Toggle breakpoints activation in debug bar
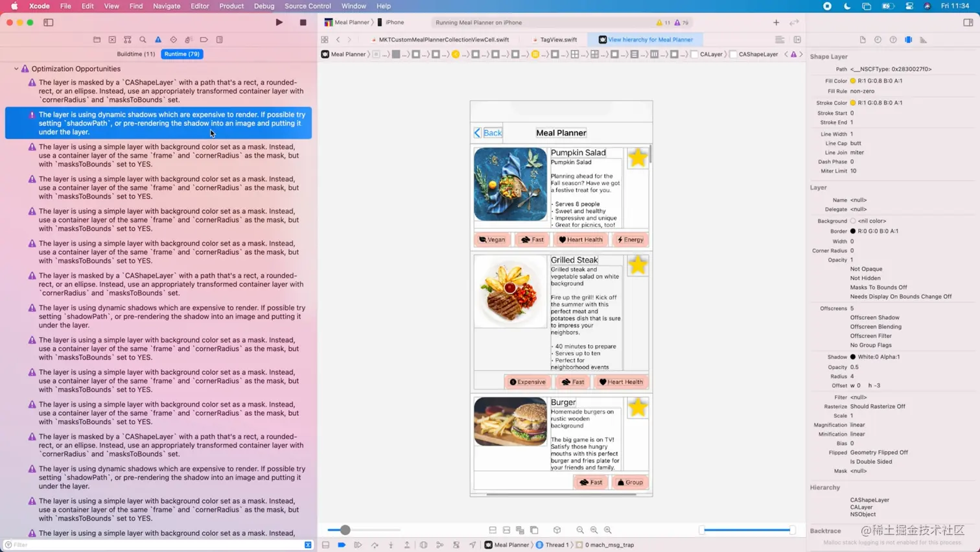Image resolution: width=980 pixels, height=552 pixels. [x=342, y=545]
